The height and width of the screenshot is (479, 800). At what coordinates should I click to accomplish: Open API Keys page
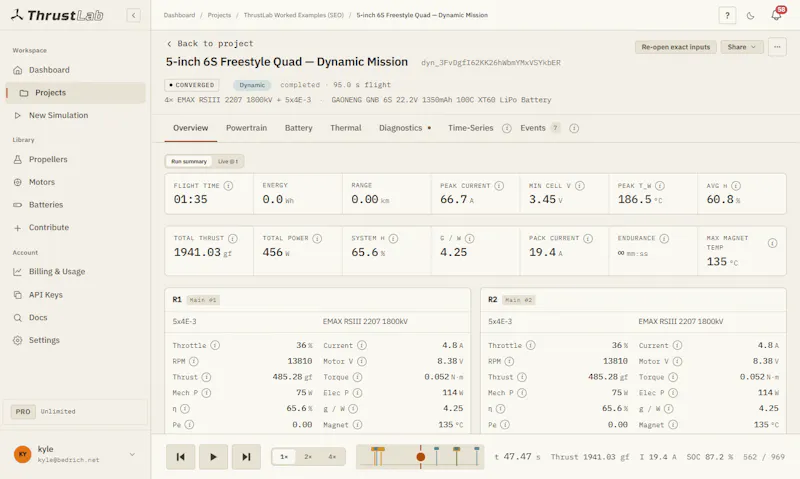coord(75,295)
